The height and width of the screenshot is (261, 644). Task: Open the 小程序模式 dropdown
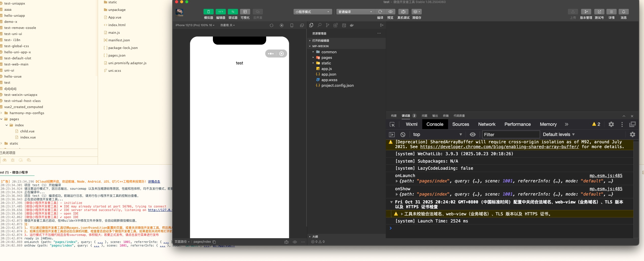pyautogui.click(x=312, y=12)
